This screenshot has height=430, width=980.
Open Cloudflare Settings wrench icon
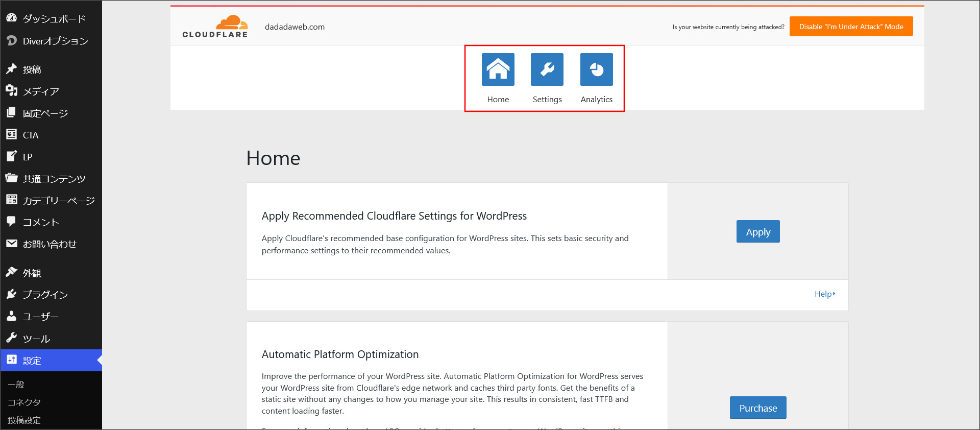547,69
